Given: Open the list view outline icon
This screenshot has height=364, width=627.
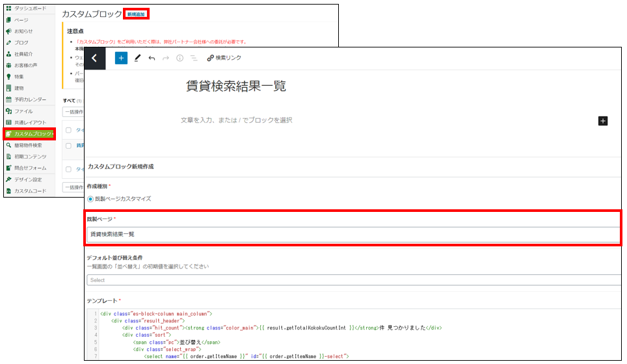Looking at the screenshot, I should click(193, 58).
